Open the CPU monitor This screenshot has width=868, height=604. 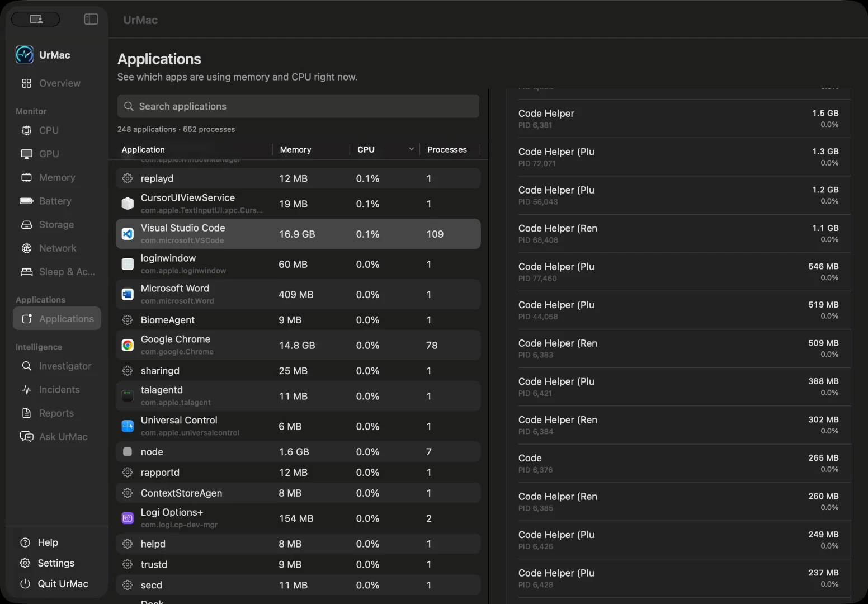click(x=56, y=130)
